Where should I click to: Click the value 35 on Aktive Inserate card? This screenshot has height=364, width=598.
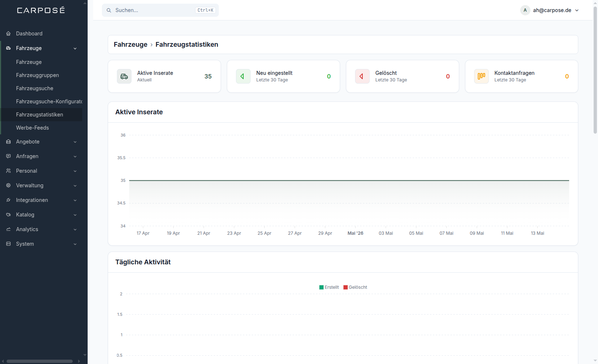(x=208, y=76)
